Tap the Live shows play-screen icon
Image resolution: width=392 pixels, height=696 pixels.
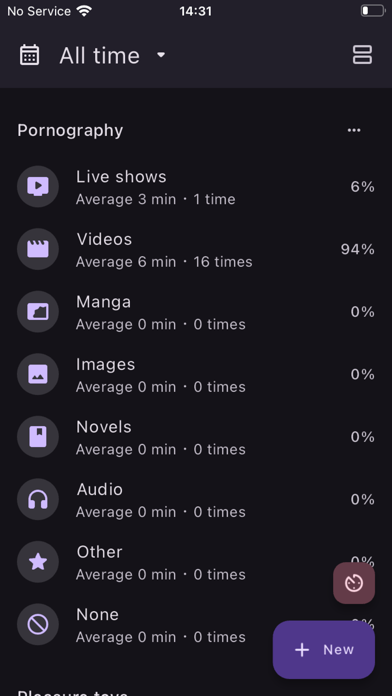point(38,186)
